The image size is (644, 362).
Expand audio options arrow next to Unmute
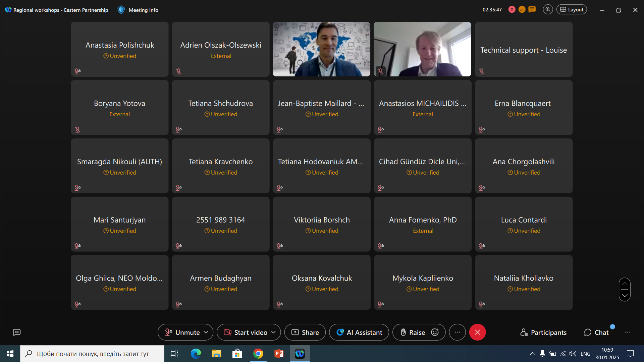(x=206, y=332)
